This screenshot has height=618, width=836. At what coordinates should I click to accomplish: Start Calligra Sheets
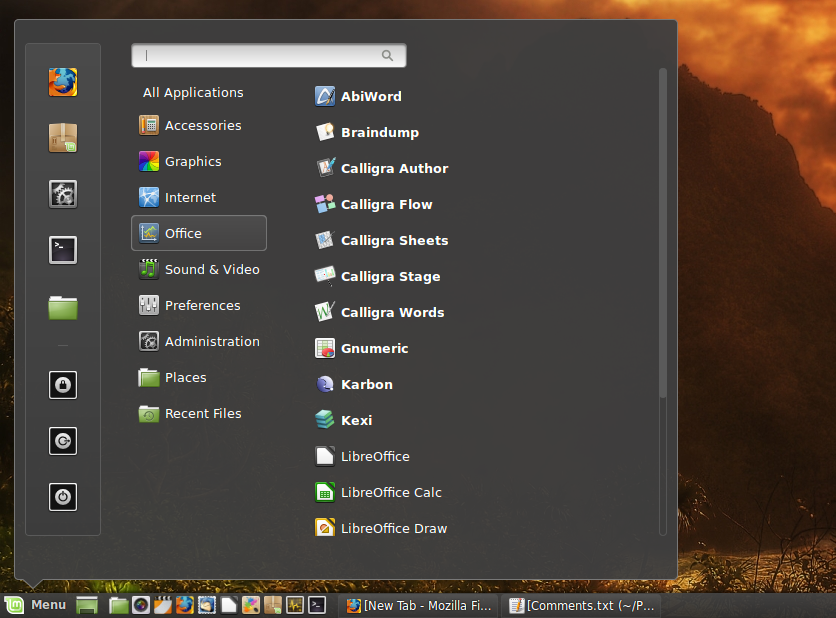click(x=382, y=240)
